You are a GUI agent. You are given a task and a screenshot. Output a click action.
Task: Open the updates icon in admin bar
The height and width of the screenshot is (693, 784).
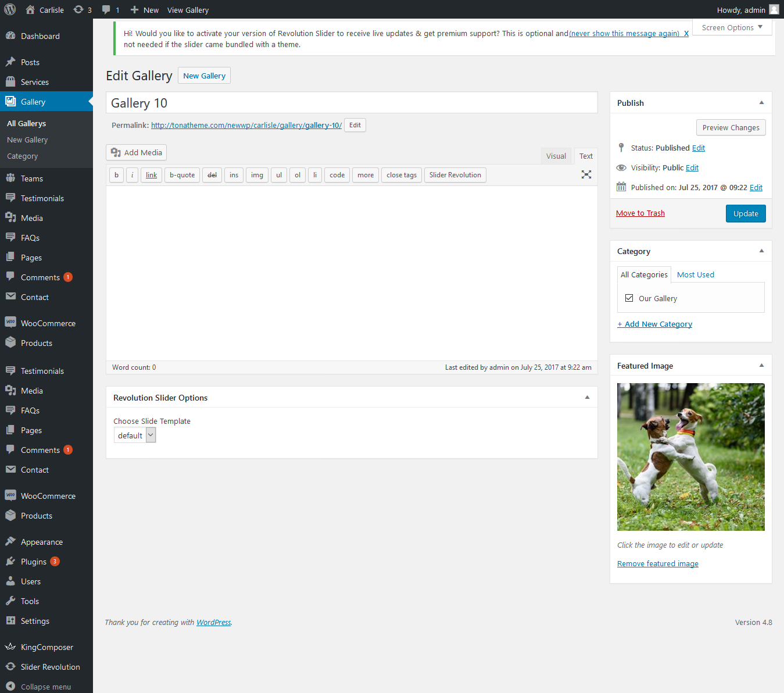[82, 10]
